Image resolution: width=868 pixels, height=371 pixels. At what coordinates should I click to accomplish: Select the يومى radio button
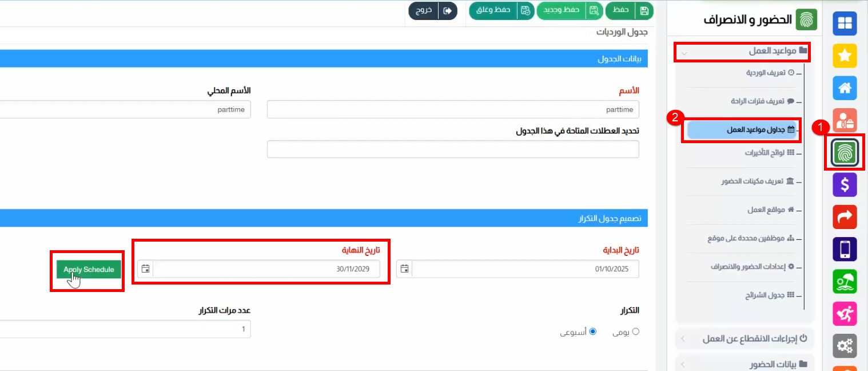click(635, 331)
